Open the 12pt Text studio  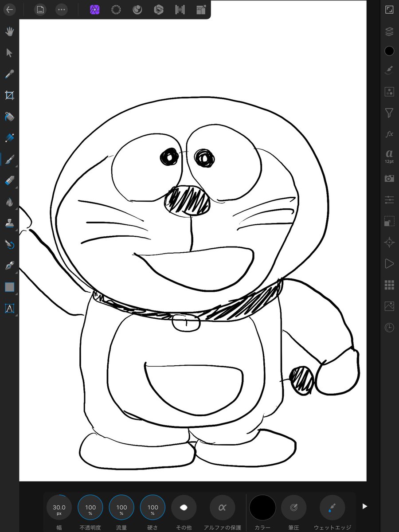click(389, 156)
